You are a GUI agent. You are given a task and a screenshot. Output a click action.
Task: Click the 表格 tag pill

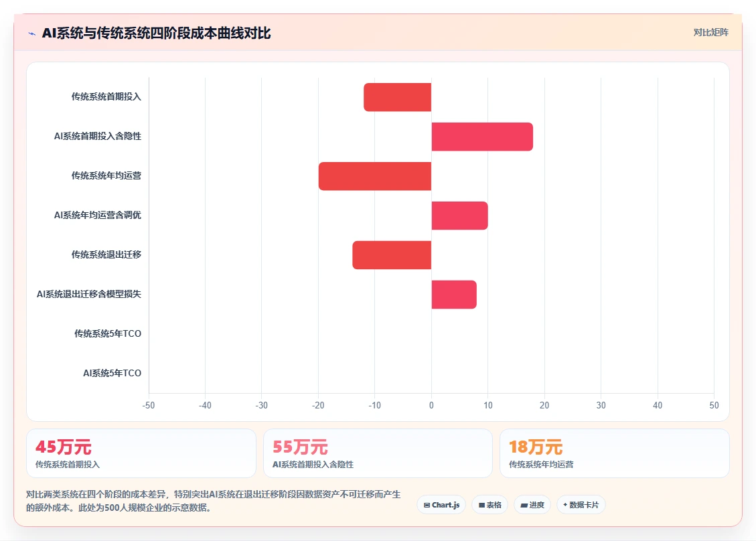coord(490,505)
